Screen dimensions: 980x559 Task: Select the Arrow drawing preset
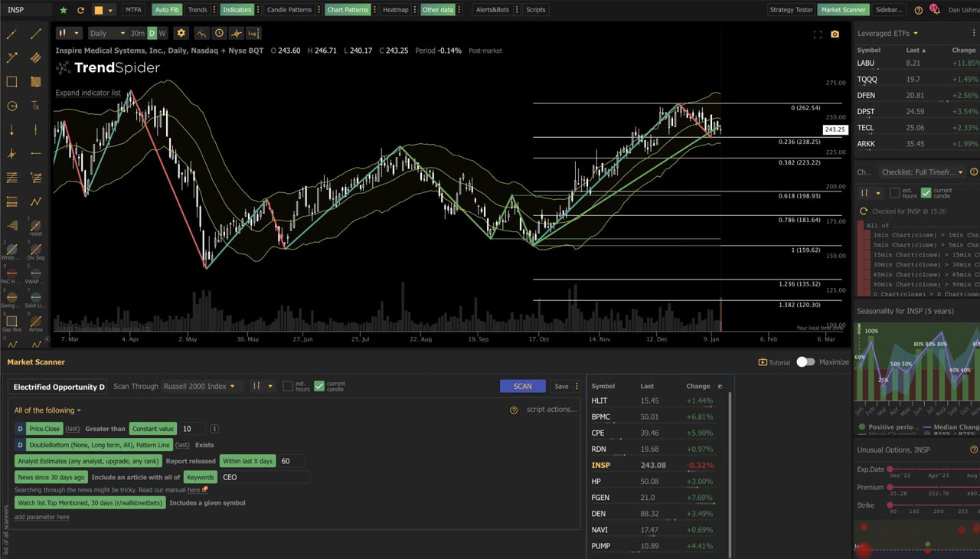point(35,322)
